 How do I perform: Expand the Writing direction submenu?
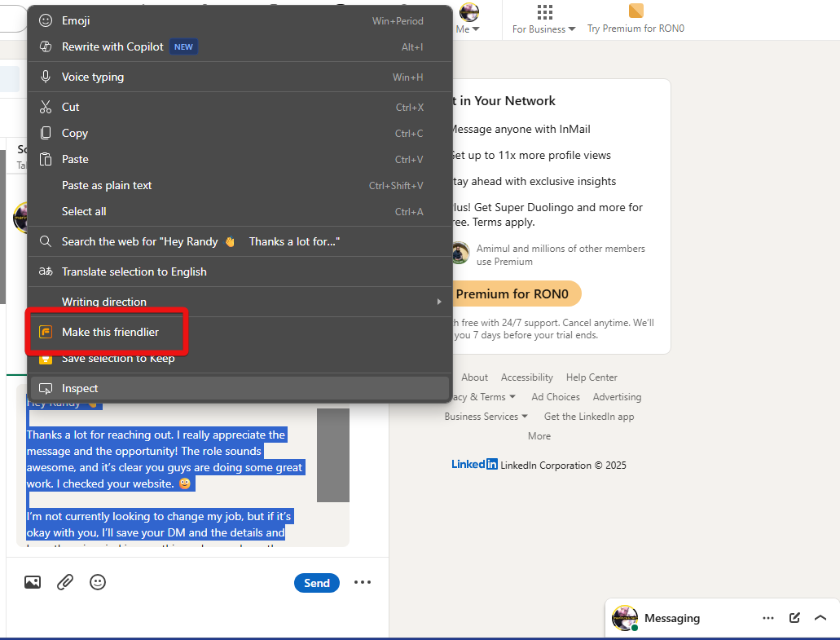[240, 302]
